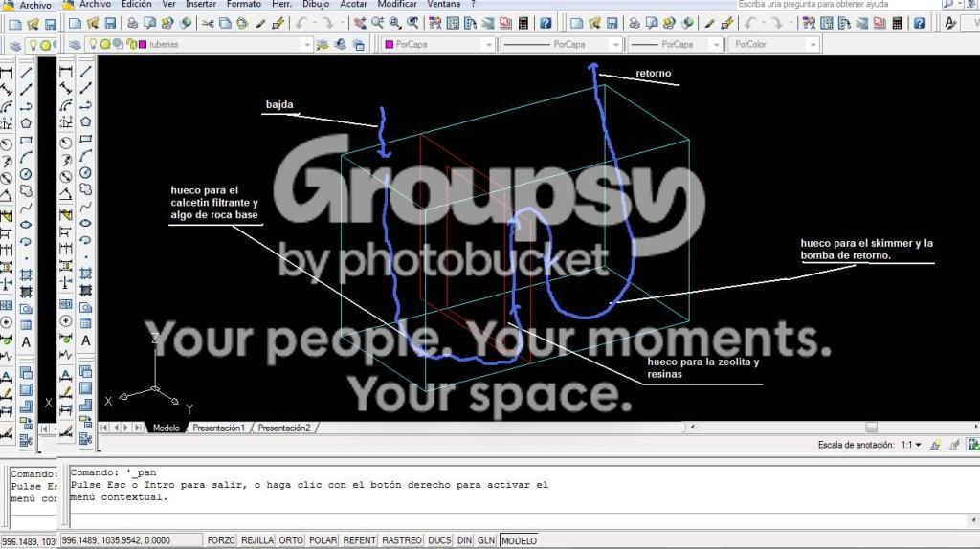
Task: Toggle RASTREO object snap tracking
Action: point(401,540)
